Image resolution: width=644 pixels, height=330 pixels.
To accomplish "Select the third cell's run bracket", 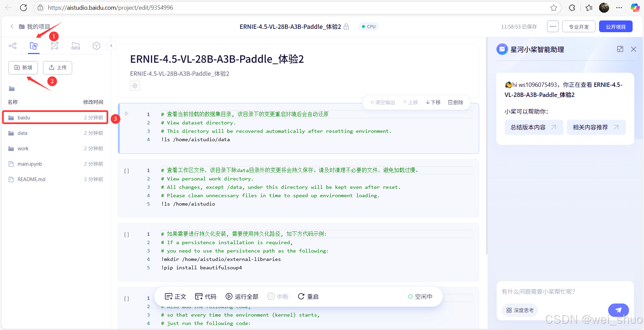I will click(x=127, y=234).
